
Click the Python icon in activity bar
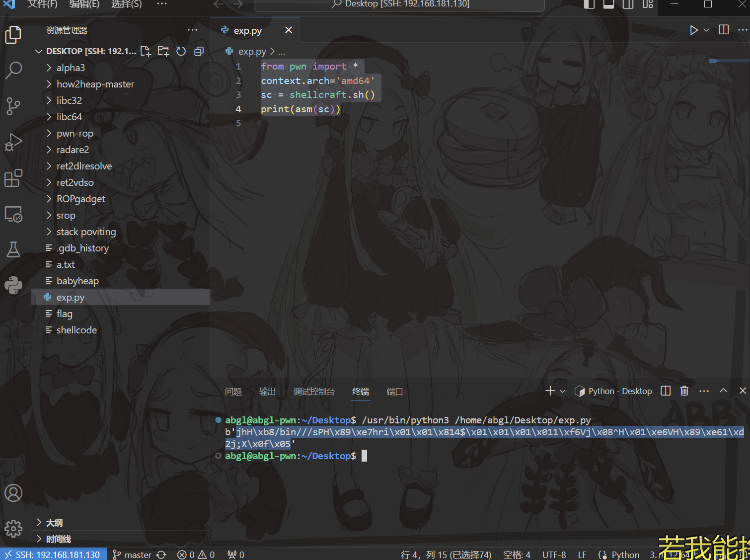(13, 285)
